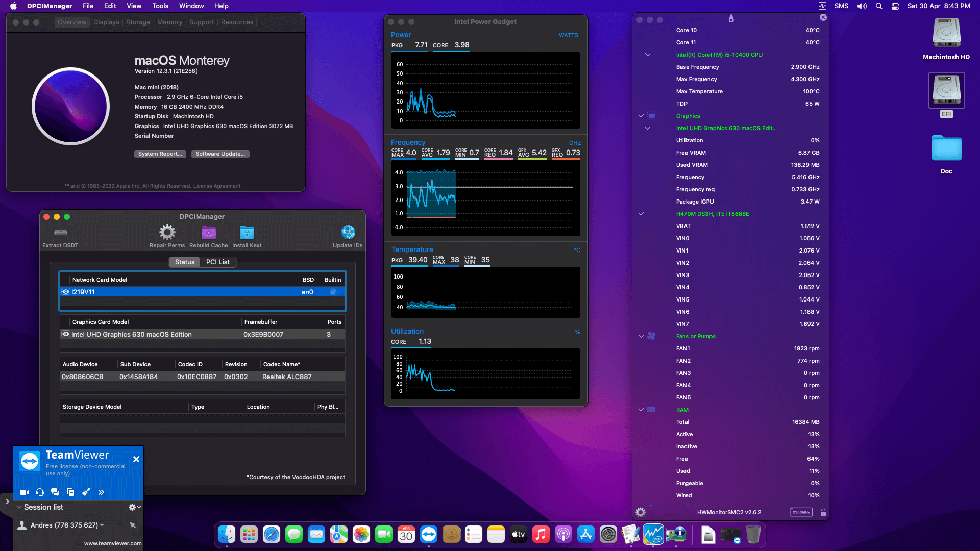This screenshot has width=980, height=551.
Task: Adjust the 2500MHz control in HWMonitor
Action: pyautogui.click(x=801, y=512)
